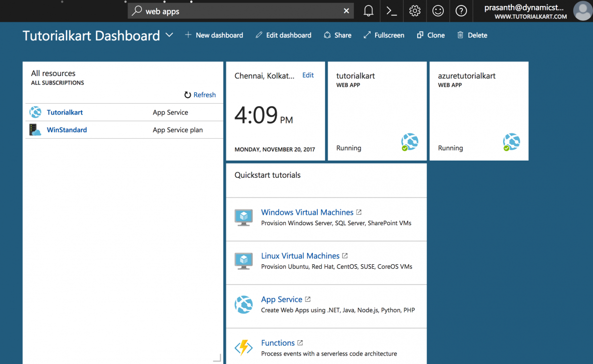Image resolution: width=593 pixels, height=364 pixels.
Task: Click 'Provision Windows Server, SQL Server, SharePoint VMs' text
Action: click(336, 223)
